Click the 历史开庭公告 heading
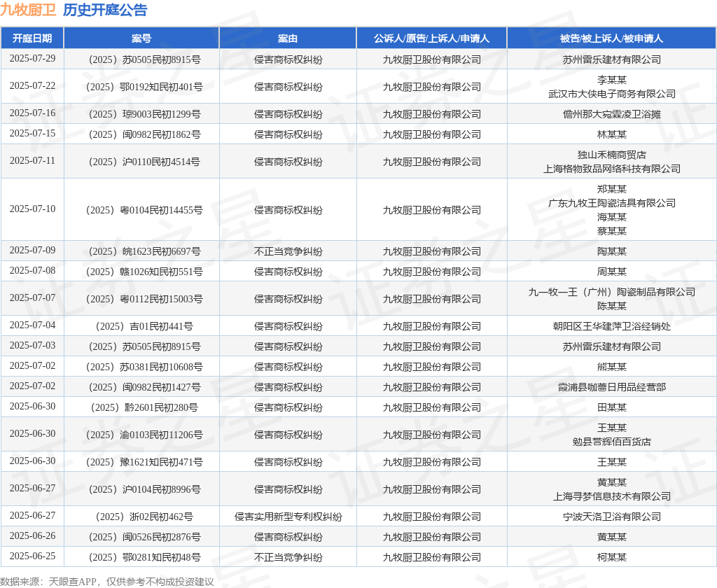717x588 pixels. (105, 10)
